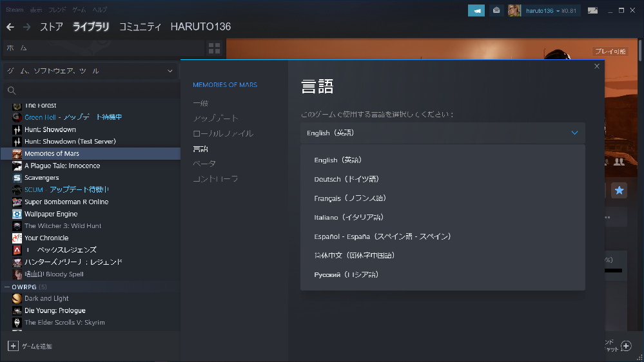Click the friends icon on game page
The height and width of the screenshot is (362, 644).
[x=619, y=162]
